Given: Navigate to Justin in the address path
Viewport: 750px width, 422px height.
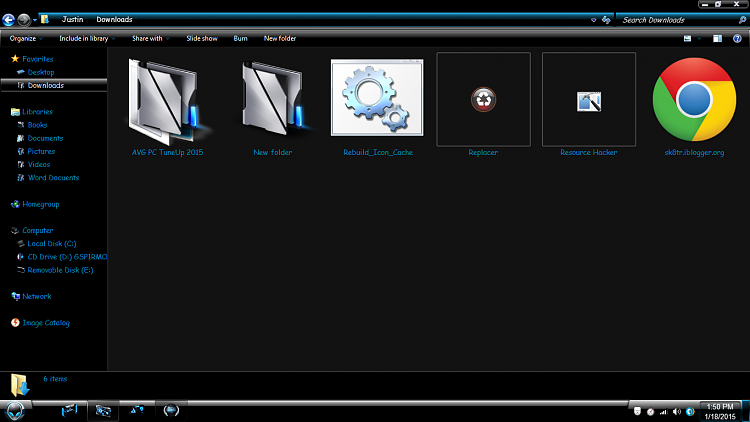Looking at the screenshot, I should (x=72, y=19).
